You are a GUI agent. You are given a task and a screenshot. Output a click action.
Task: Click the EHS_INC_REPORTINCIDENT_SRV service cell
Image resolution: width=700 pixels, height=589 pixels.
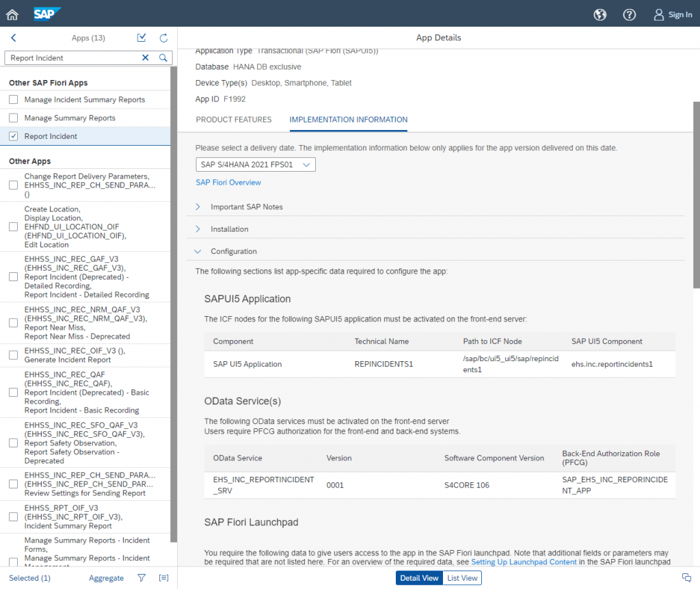pos(263,485)
